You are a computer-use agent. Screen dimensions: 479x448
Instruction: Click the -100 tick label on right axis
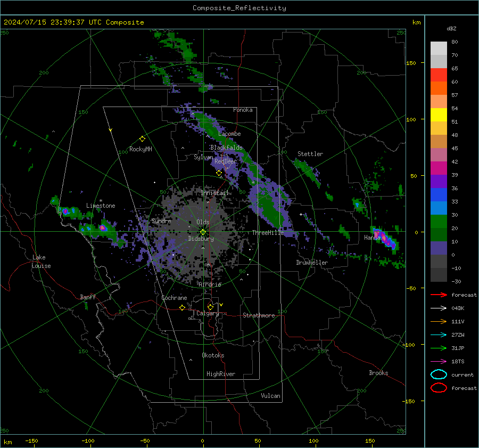click(x=408, y=345)
